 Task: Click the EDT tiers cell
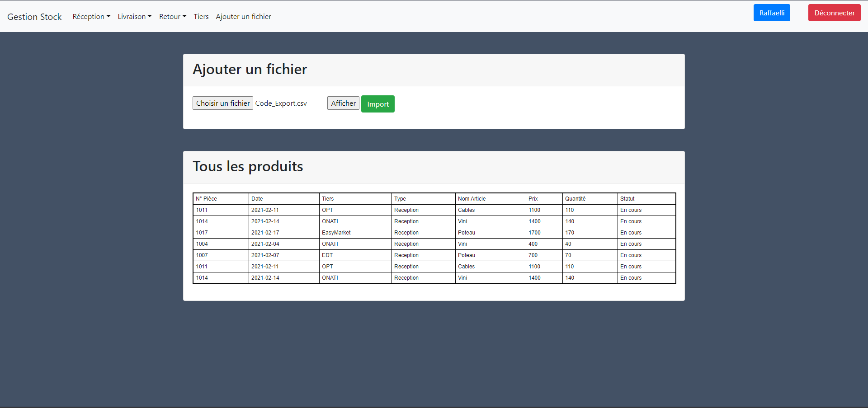pyautogui.click(x=327, y=255)
